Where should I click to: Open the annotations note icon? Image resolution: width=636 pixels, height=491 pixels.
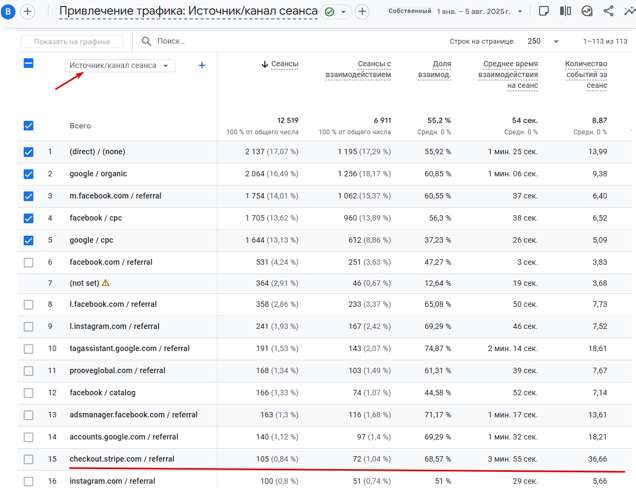pos(544,11)
